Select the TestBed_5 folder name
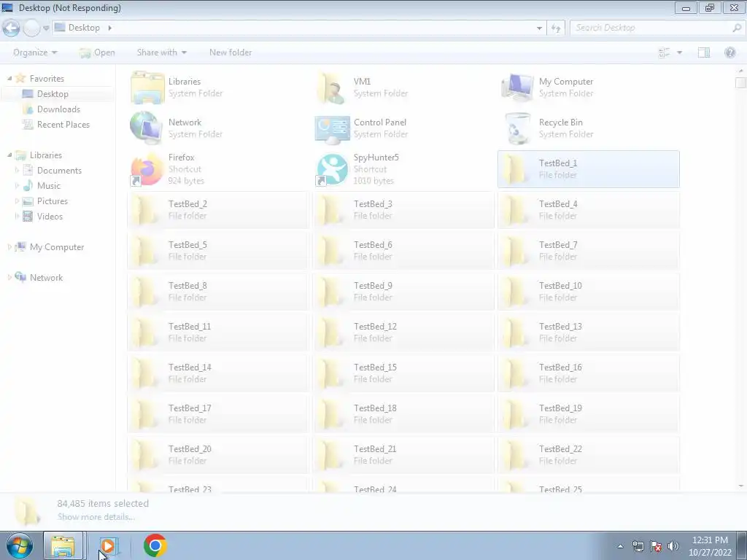This screenshot has width=747, height=560. pyautogui.click(x=187, y=245)
